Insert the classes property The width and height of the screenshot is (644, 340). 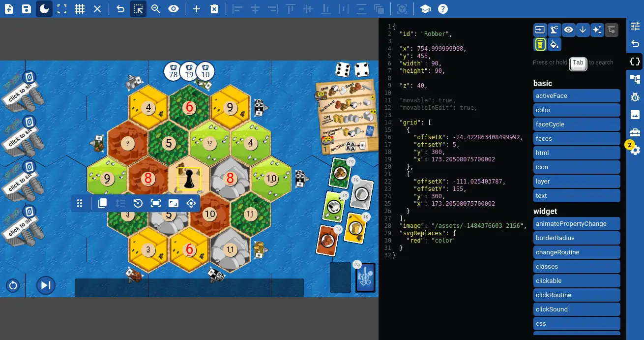pos(577,267)
